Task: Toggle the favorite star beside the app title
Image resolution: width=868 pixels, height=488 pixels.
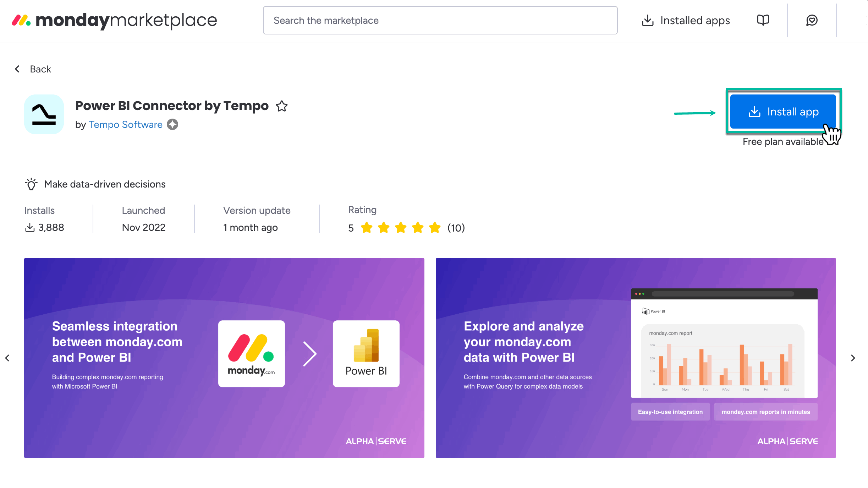Action: point(282,106)
